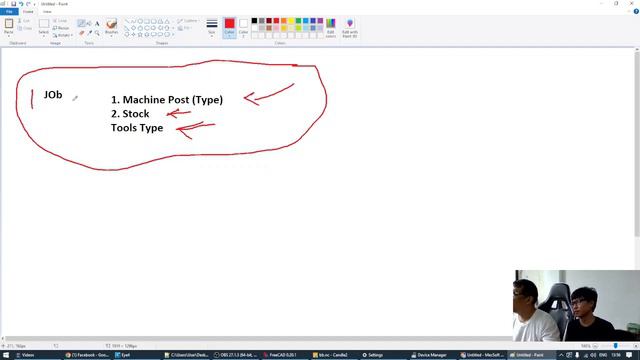The width and height of the screenshot is (640, 360).
Task: Open the Facebook Google Chrome taskbar button
Action: pos(87,355)
